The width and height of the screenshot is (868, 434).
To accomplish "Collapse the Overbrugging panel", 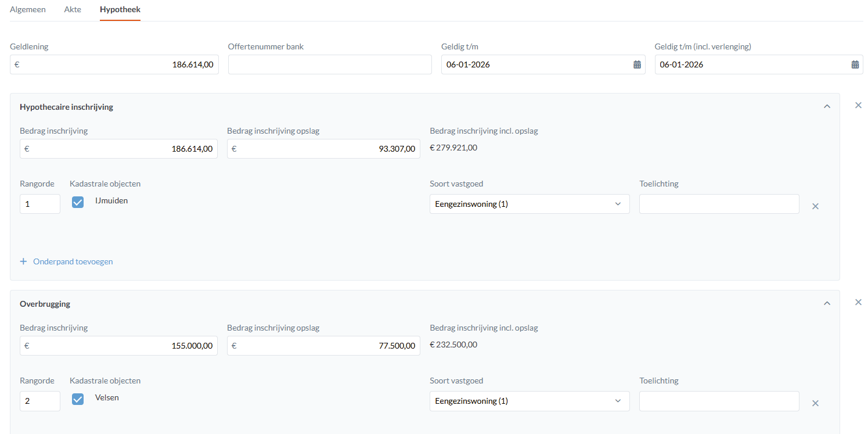I will (x=827, y=303).
